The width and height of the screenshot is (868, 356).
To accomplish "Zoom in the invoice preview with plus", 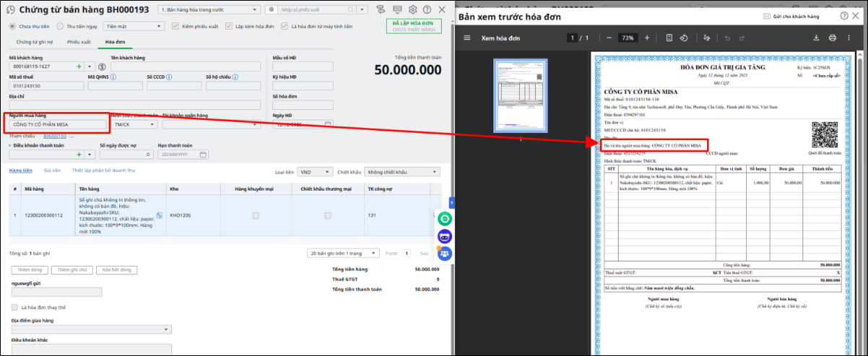I will click(647, 38).
